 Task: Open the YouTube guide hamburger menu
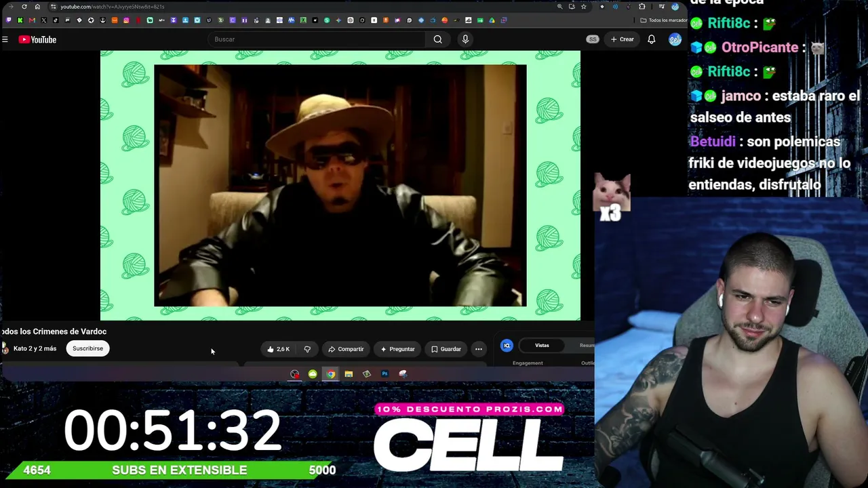pos(5,39)
